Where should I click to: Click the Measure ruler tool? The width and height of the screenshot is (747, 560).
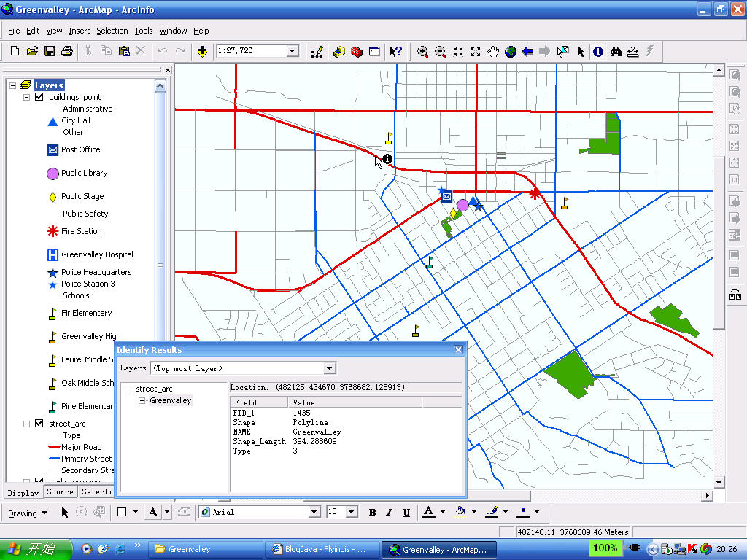(632, 52)
